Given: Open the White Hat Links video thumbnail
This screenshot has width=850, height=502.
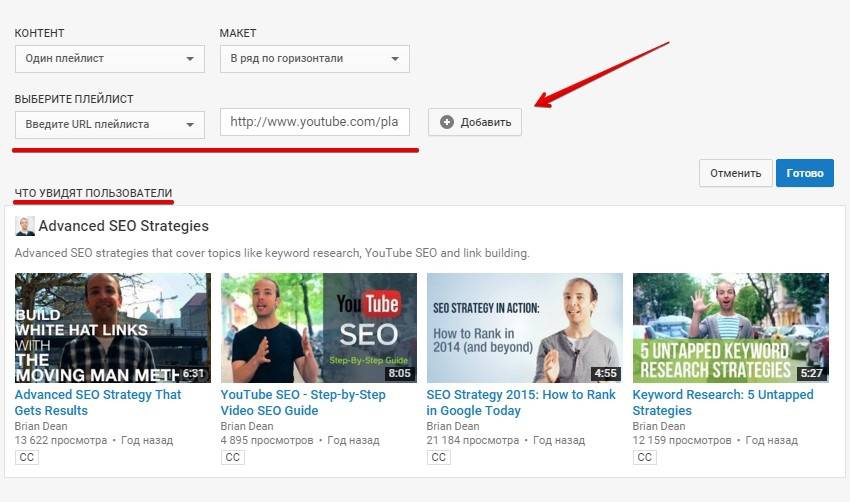Looking at the screenshot, I should [113, 327].
